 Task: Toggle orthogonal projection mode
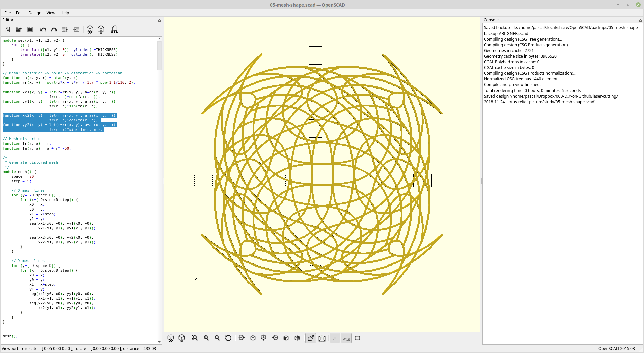coord(322,338)
